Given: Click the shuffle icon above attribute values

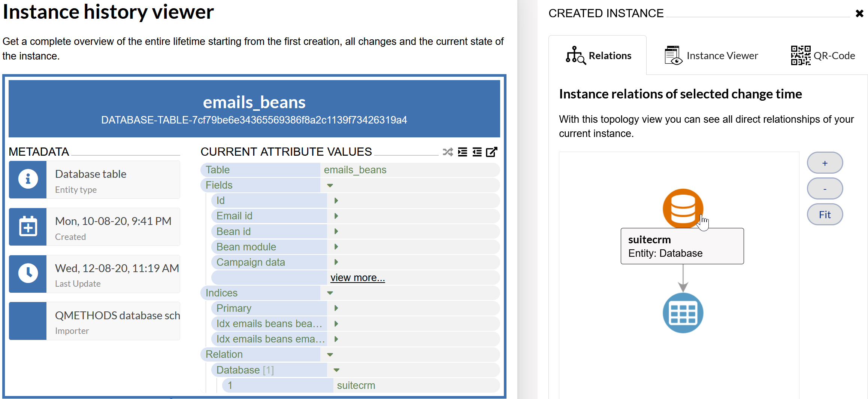Looking at the screenshot, I should point(448,152).
